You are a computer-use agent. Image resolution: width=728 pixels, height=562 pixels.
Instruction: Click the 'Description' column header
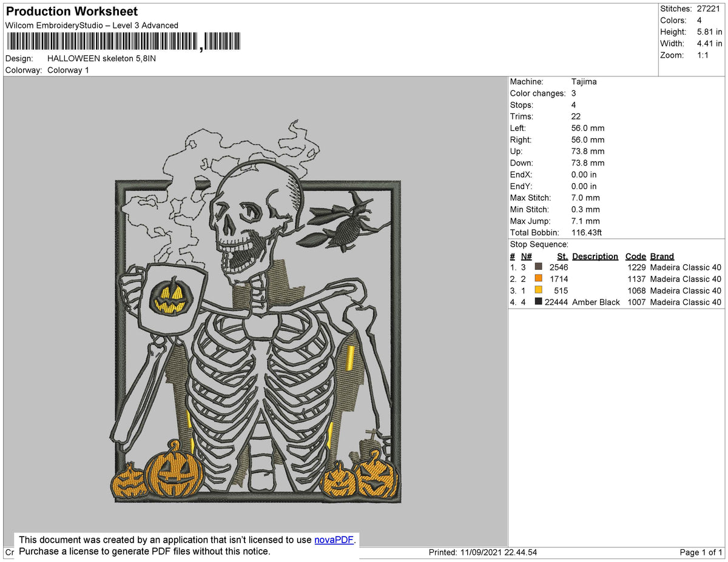point(595,256)
